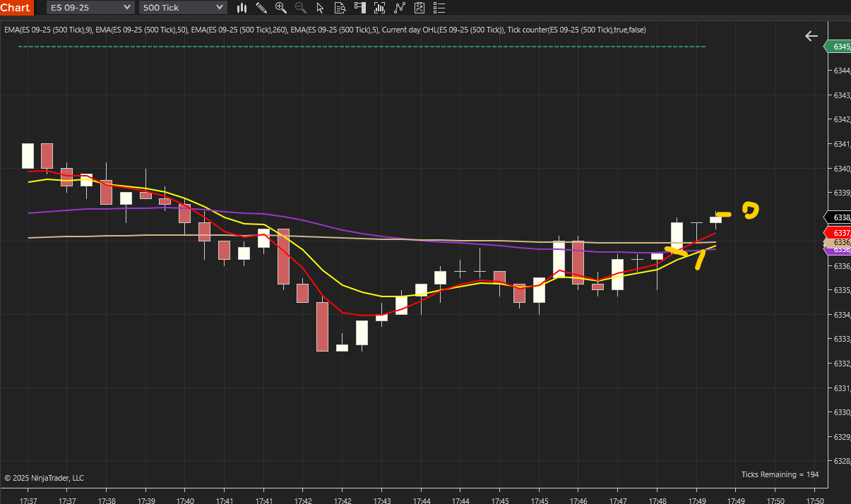The width and height of the screenshot is (851, 504).
Task: Click the zoom out magnifier icon
Action: [x=301, y=8]
